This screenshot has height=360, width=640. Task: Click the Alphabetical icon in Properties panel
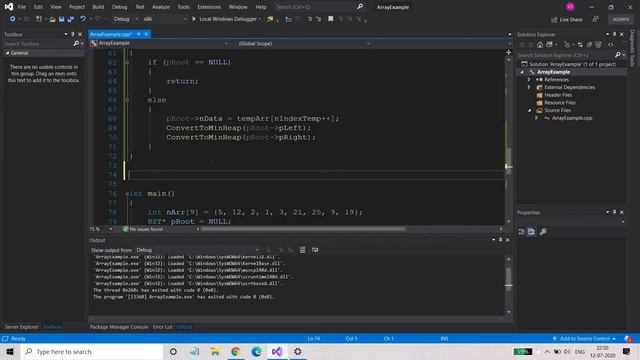pos(531,232)
